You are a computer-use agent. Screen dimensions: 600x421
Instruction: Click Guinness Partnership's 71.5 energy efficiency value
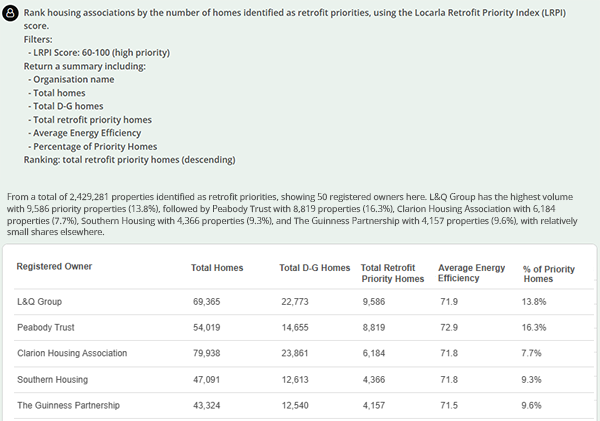tap(448, 406)
